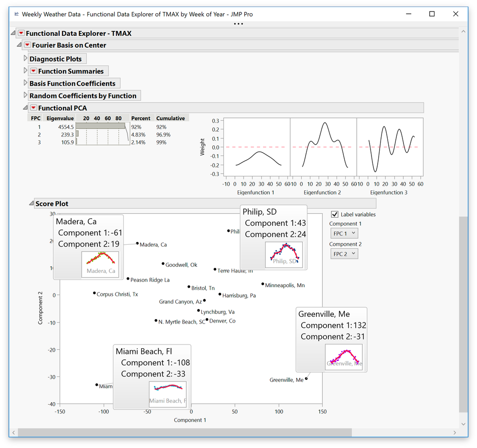Collapse the Fourier Basis on Center section
Viewport: 477px width, 448px height.
(19, 45)
